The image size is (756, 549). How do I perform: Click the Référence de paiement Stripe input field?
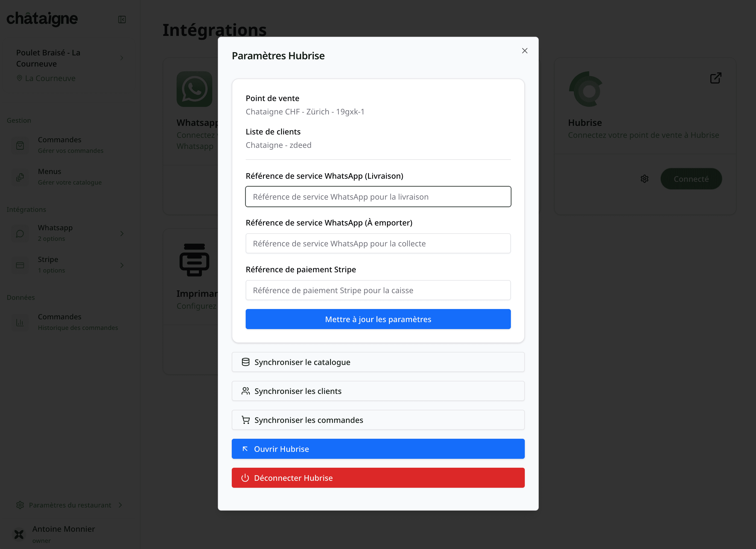click(378, 290)
